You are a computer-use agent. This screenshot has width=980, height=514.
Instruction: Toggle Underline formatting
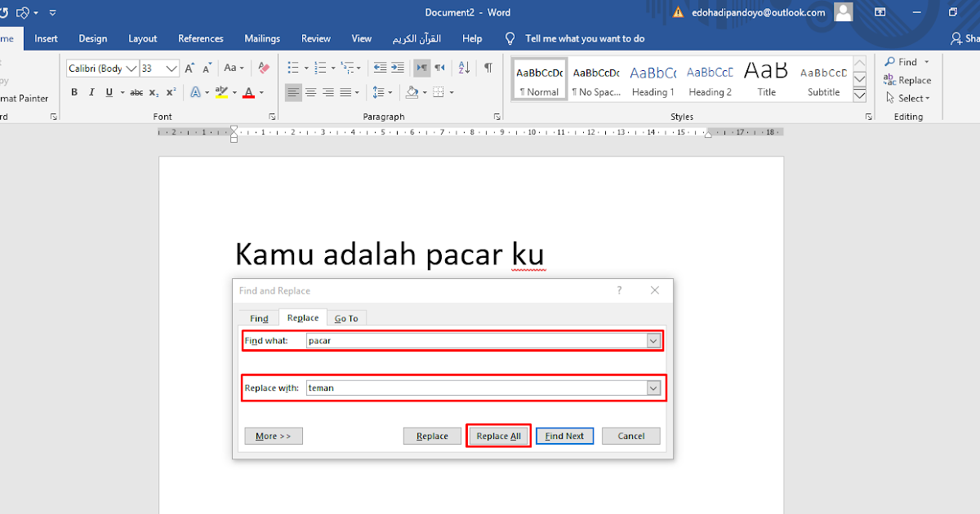pos(109,92)
